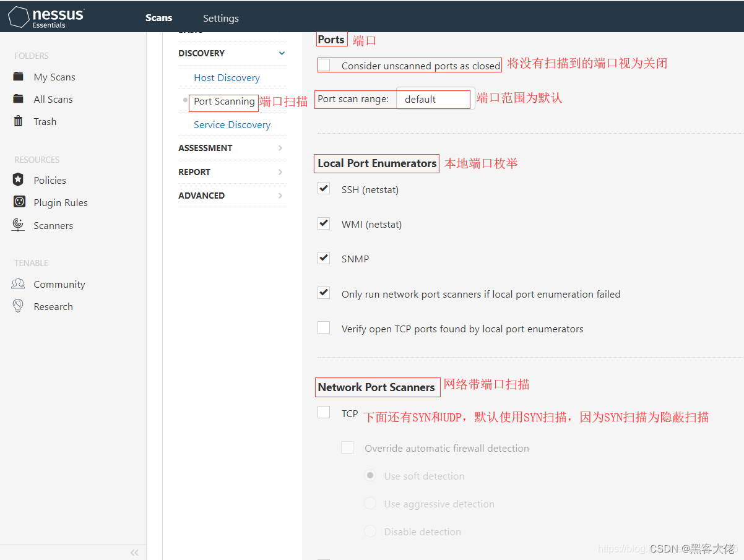Open the All Scans folder icon
Screen dimensions: 744x560
19,99
